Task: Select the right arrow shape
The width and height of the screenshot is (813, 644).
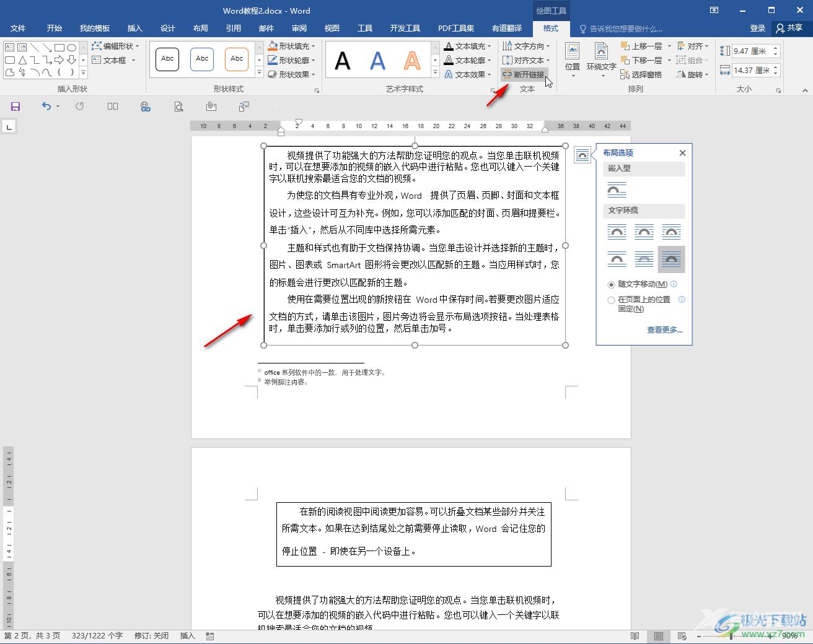Action: click(x=59, y=60)
